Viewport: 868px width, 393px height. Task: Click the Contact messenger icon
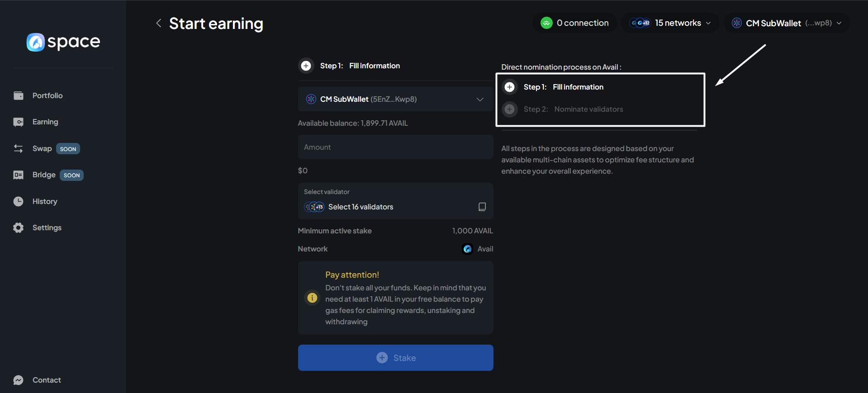click(19, 380)
